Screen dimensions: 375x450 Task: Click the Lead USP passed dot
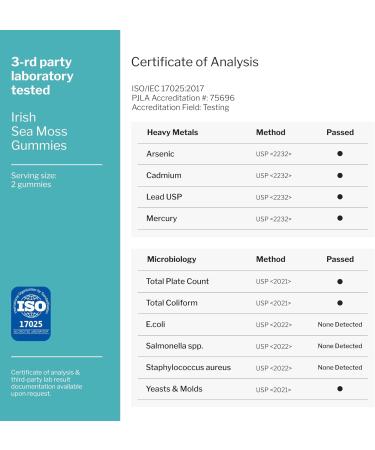pos(340,197)
